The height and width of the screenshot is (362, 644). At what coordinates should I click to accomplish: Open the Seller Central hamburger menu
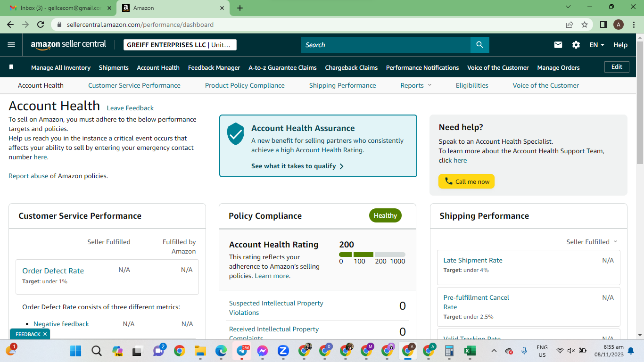11,45
